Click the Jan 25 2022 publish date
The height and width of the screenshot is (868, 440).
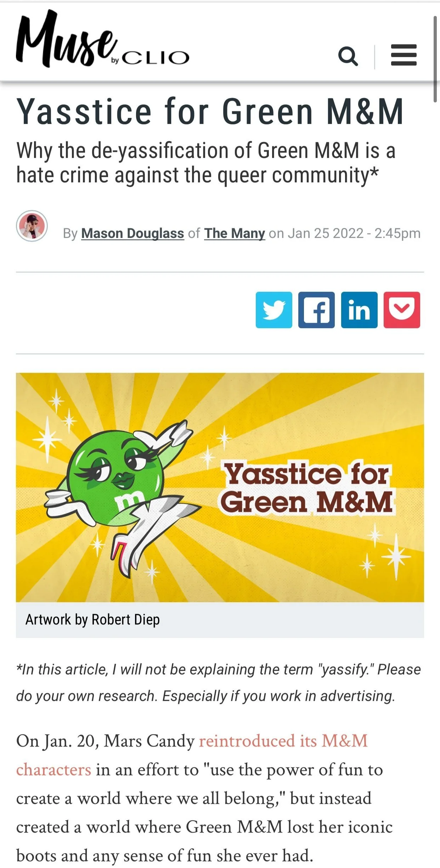[x=326, y=233]
